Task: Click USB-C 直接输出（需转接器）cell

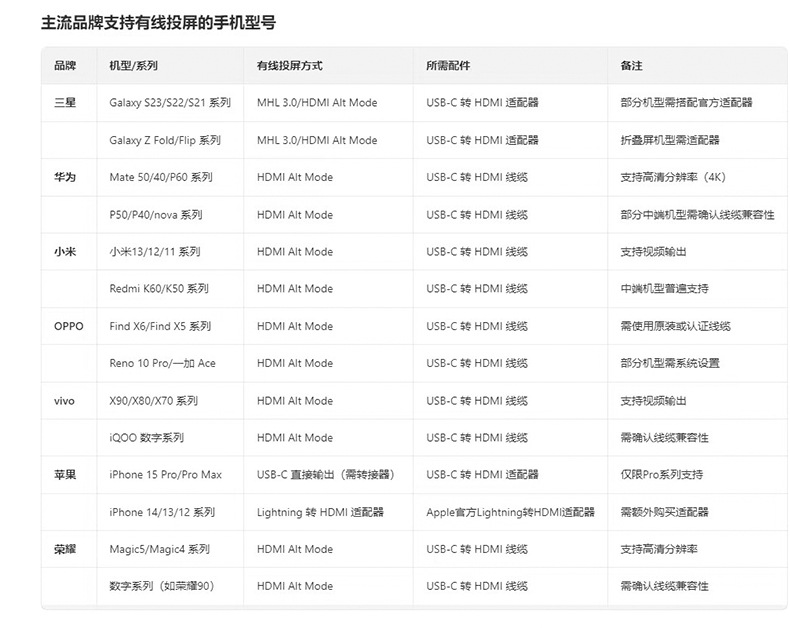Action: tap(326, 475)
